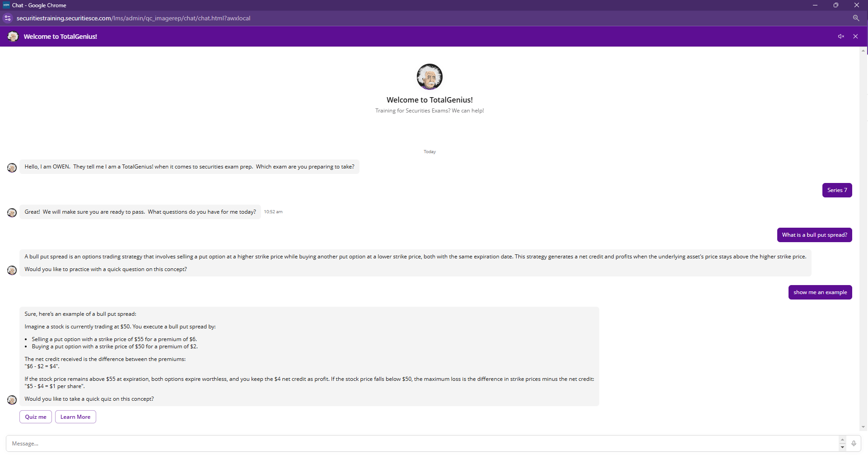Click the large Einstein welcome avatar
Screen dimensions: 868x459
click(429, 77)
